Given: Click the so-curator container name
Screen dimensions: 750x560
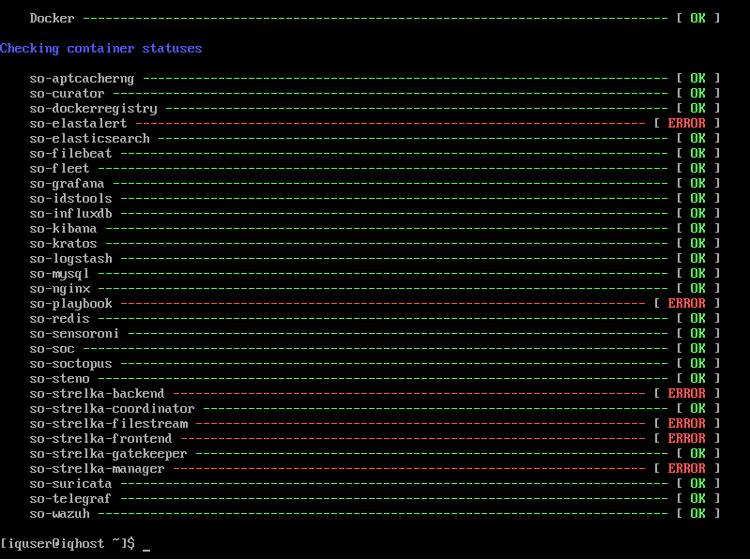Looking at the screenshot, I should click(67, 94).
